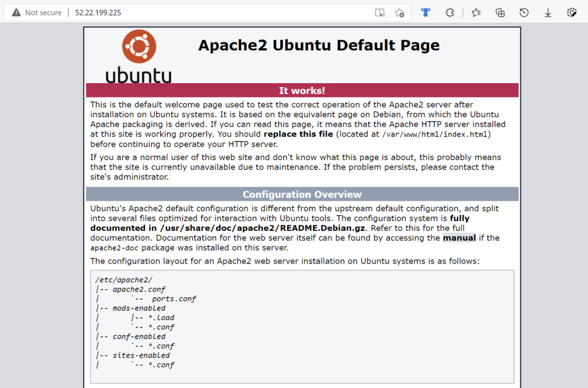
Task: Open the blue medal rewards icon
Action: tap(425, 13)
